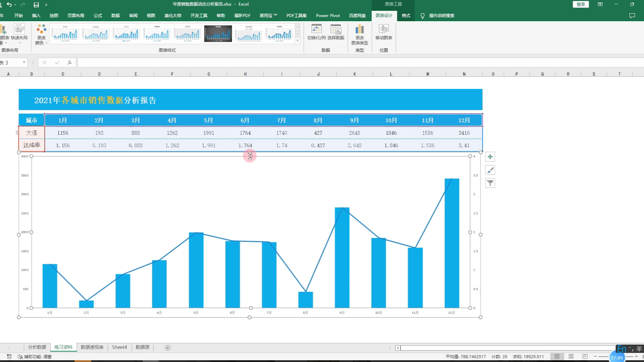Open the 开发工具 ribbon tab
644x362 pixels.
click(199, 16)
